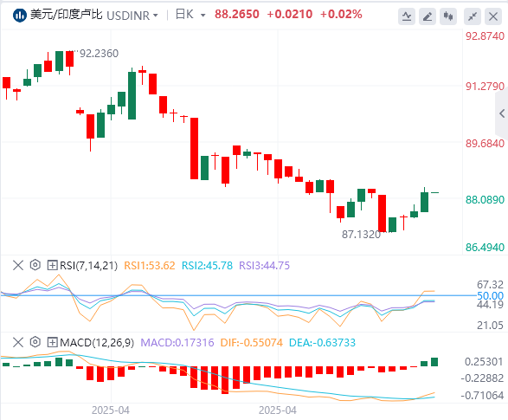Click the RSI1:53.62 value
The height and width of the screenshot is (420, 508).
coord(150,266)
